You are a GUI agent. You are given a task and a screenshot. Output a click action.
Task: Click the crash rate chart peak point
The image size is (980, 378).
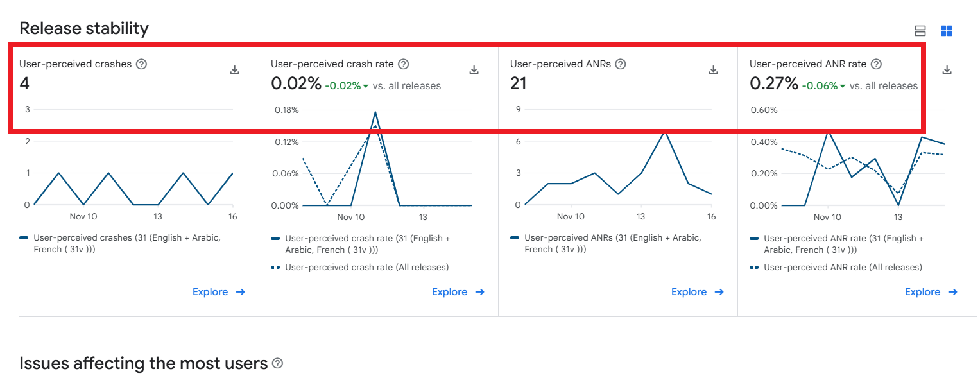tap(375, 112)
